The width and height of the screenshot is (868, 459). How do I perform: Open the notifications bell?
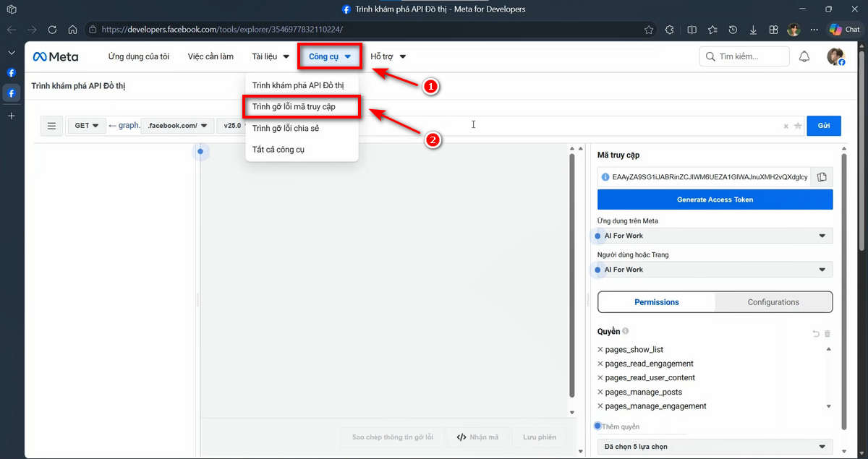pyautogui.click(x=804, y=56)
